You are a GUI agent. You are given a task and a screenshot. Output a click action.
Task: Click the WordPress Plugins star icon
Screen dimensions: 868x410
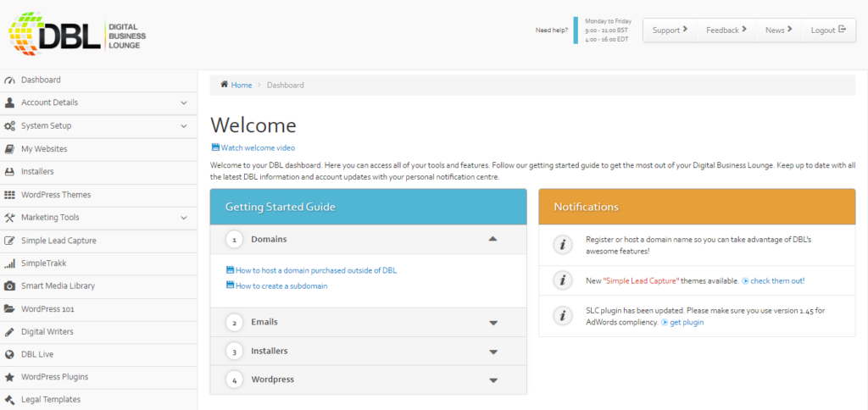[9, 377]
